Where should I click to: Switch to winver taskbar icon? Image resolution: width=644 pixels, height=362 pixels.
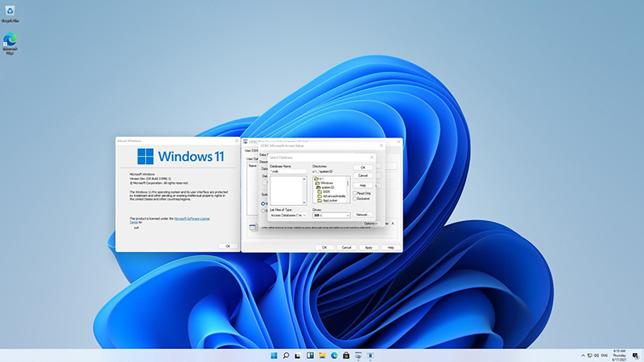tap(370, 356)
